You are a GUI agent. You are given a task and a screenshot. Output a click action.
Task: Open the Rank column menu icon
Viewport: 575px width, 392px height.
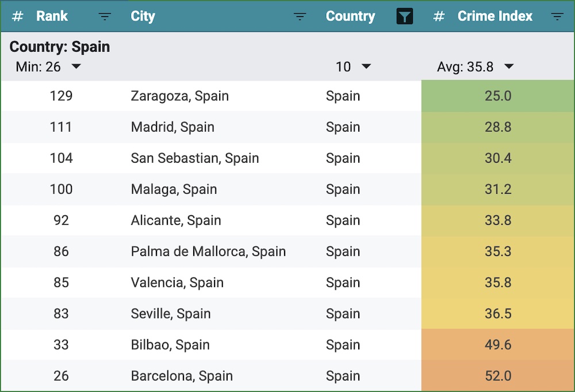pyautogui.click(x=105, y=17)
